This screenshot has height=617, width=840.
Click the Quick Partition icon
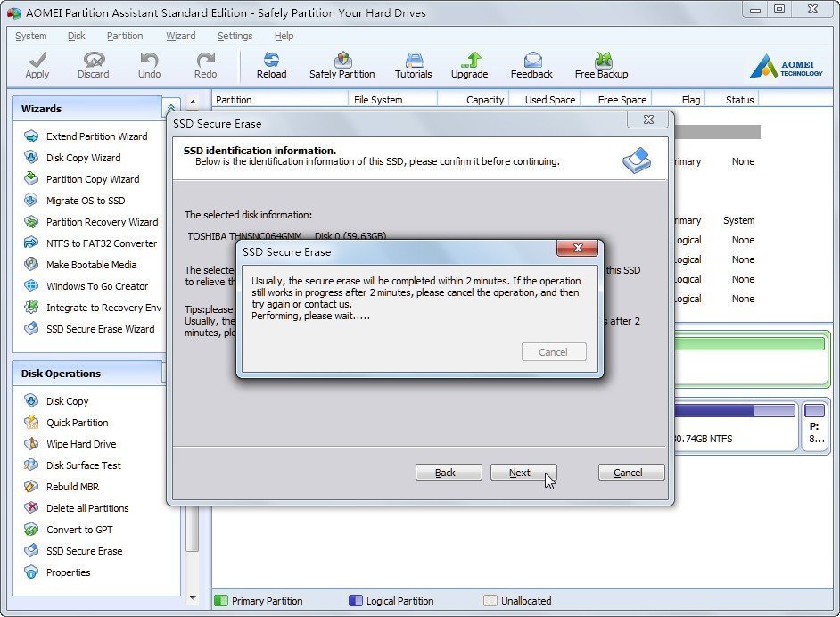[x=31, y=423]
